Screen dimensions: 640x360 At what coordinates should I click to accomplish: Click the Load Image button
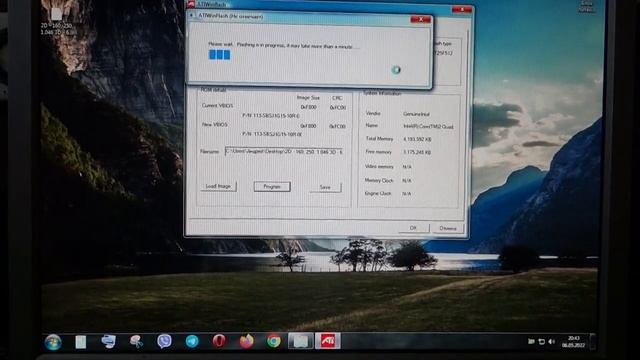coord(218,187)
